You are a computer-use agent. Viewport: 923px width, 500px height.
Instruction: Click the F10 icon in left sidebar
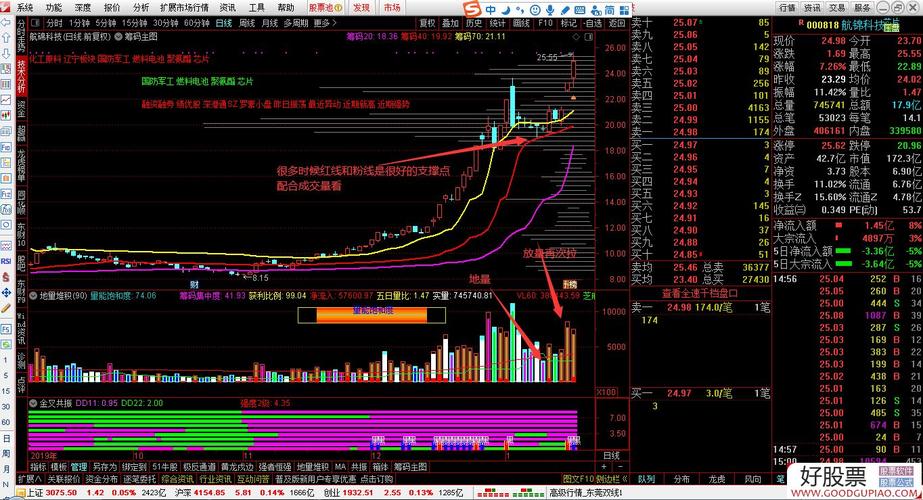[x=6, y=147]
